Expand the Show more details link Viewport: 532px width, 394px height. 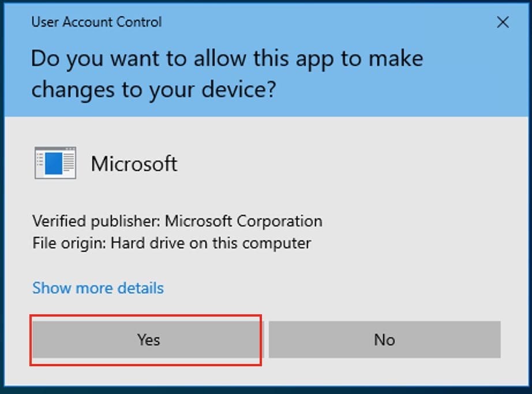point(98,288)
